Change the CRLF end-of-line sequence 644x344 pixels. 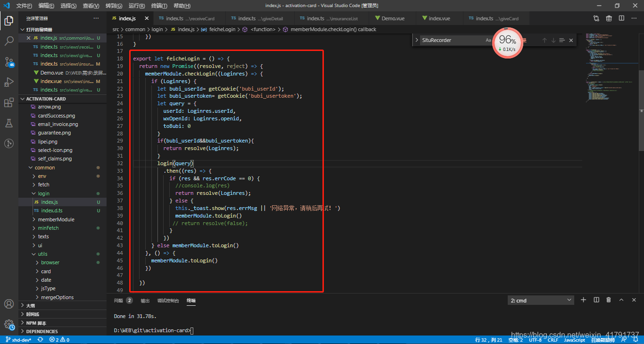[x=553, y=340]
